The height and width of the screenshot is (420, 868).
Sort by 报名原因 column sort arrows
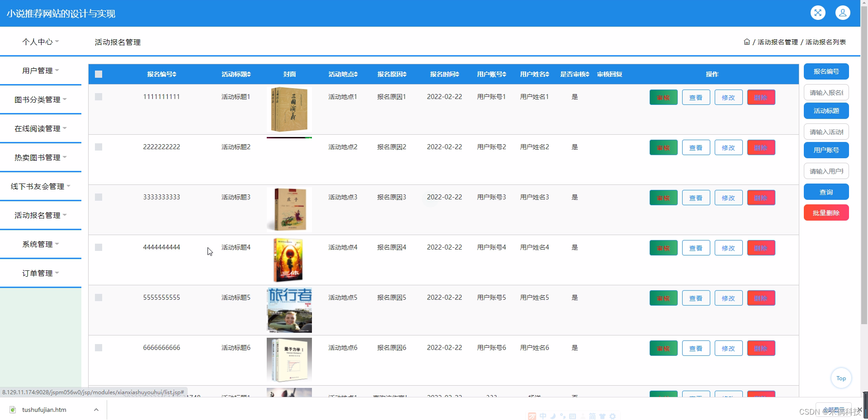(405, 74)
